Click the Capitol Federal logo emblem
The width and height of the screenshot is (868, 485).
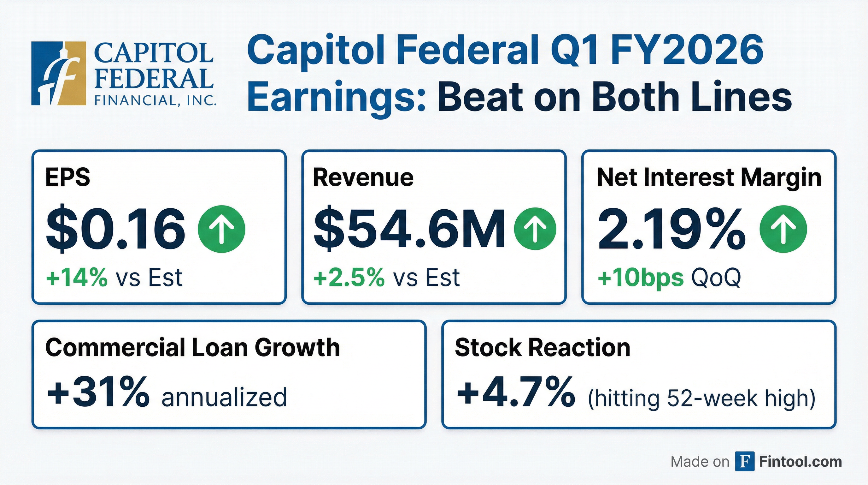point(58,74)
